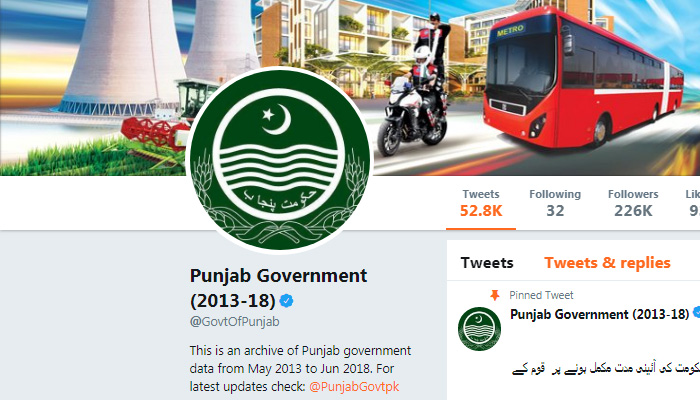
Task: Click verified badge next to tweet author name
Action: 696,313
